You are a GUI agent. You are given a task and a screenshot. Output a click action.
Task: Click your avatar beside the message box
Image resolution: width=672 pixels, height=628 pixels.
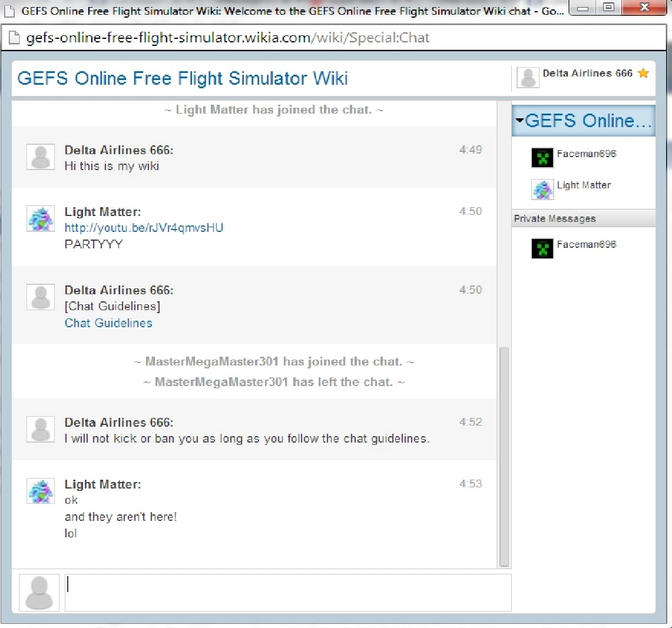[39, 592]
